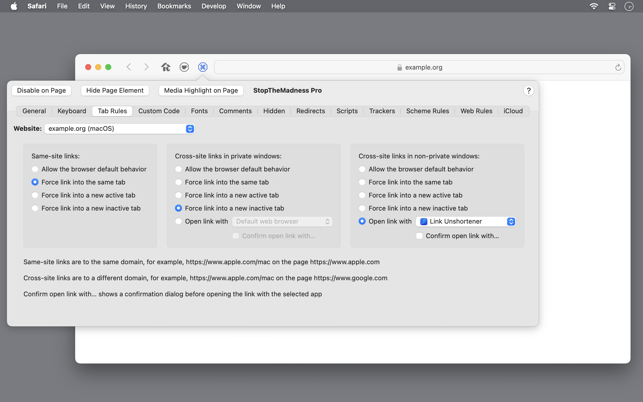
Task: Open the Apple menu
Action: pos(14,6)
